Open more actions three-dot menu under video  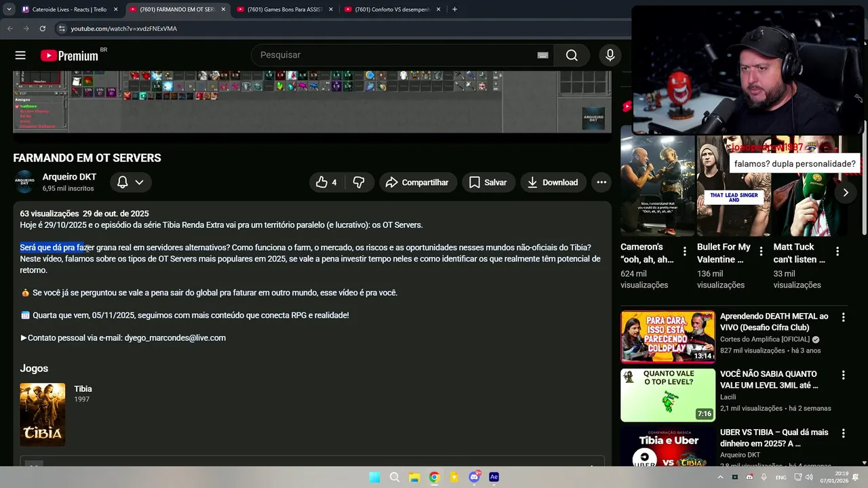(x=601, y=182)
